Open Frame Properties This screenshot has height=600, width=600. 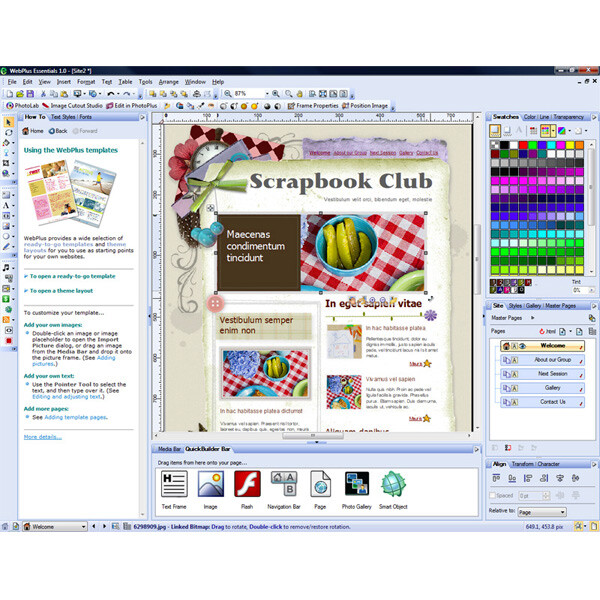point(313,106)
